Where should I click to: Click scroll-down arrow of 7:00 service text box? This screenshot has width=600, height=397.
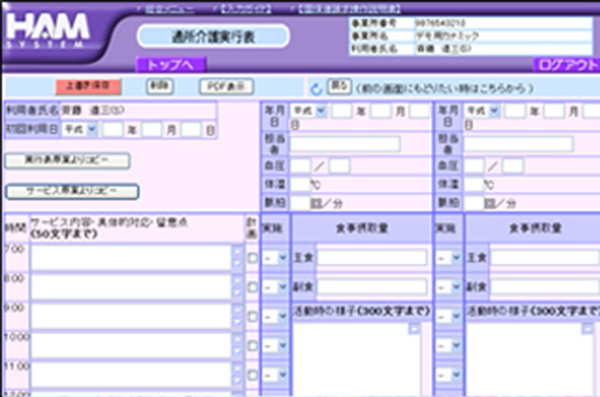click(x=238, y=263)
